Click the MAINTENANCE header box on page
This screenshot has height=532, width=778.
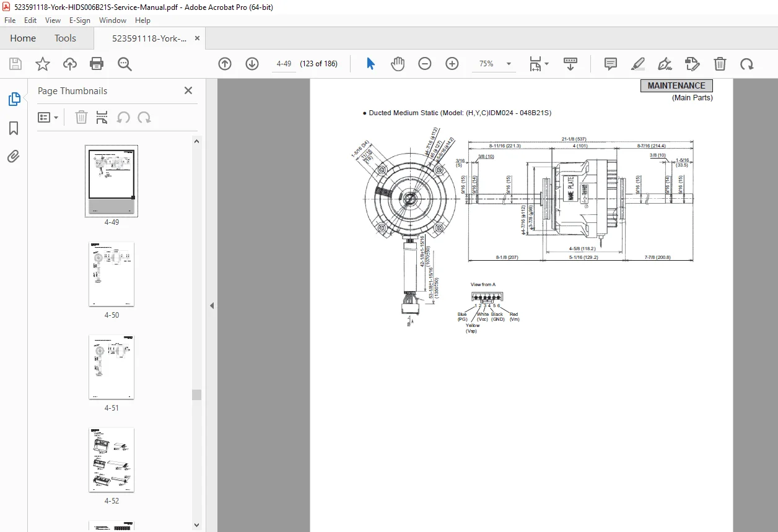[x=676, y=86]
